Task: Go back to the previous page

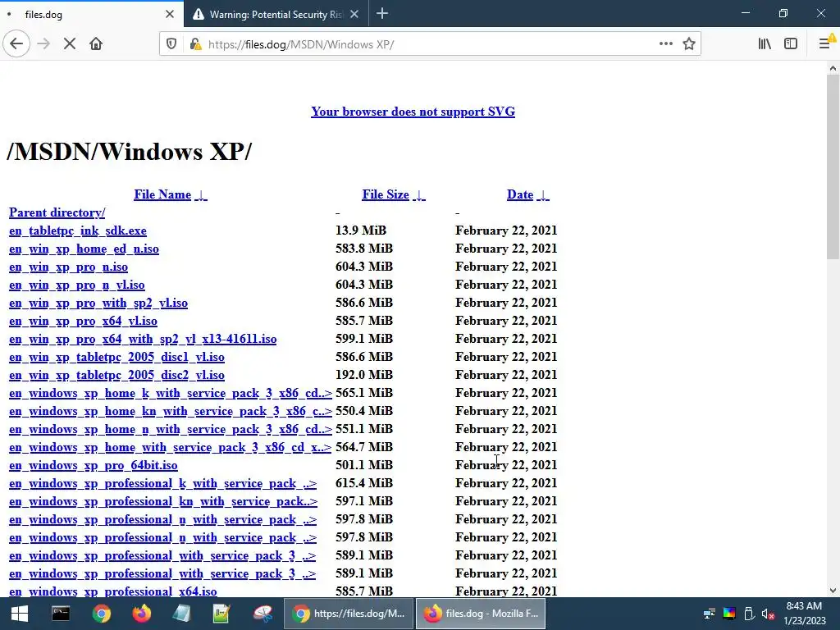Action: 16,44
